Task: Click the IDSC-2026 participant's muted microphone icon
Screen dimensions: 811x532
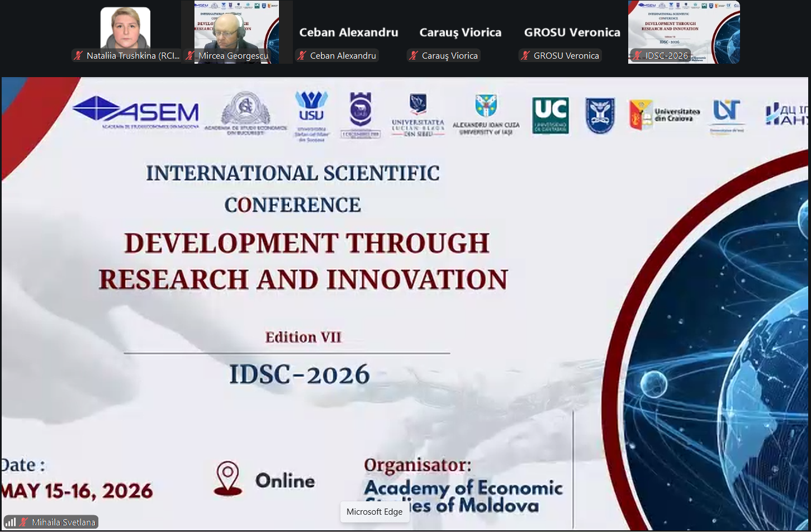Action: (637, 55)
